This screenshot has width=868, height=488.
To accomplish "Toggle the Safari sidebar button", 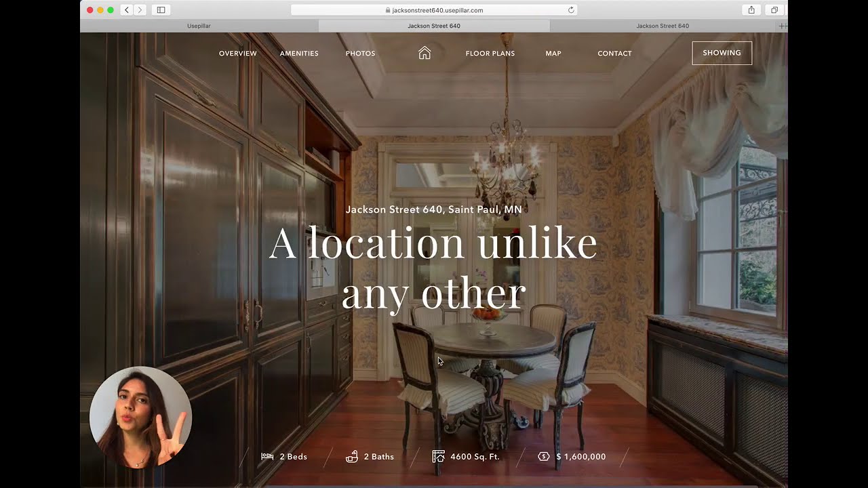I will pos(161,10).
